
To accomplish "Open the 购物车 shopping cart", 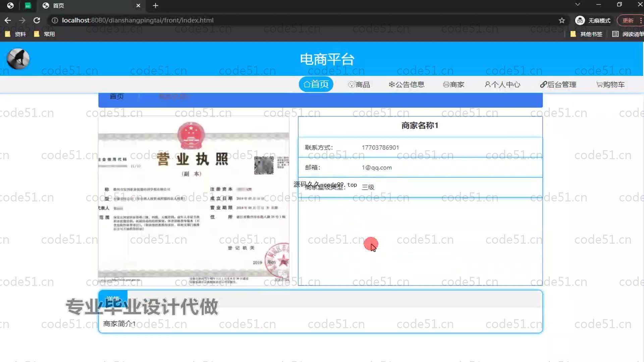I will pos(610,84).
